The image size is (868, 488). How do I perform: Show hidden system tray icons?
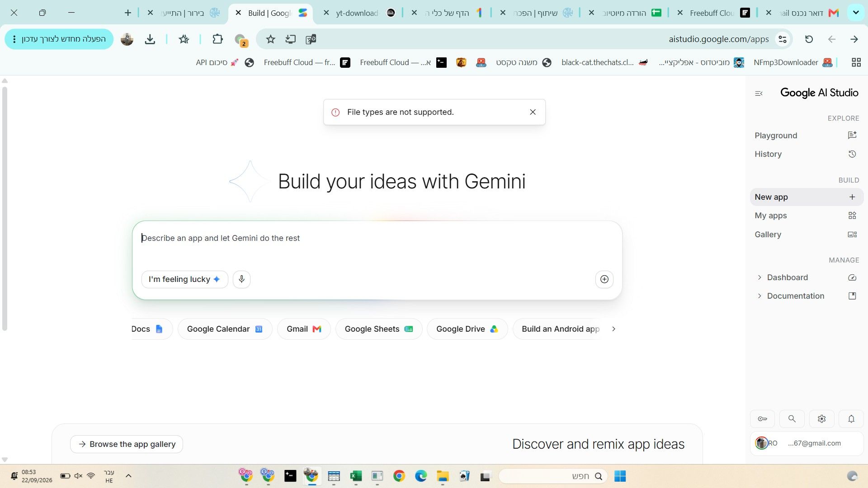tap(128, 476)
